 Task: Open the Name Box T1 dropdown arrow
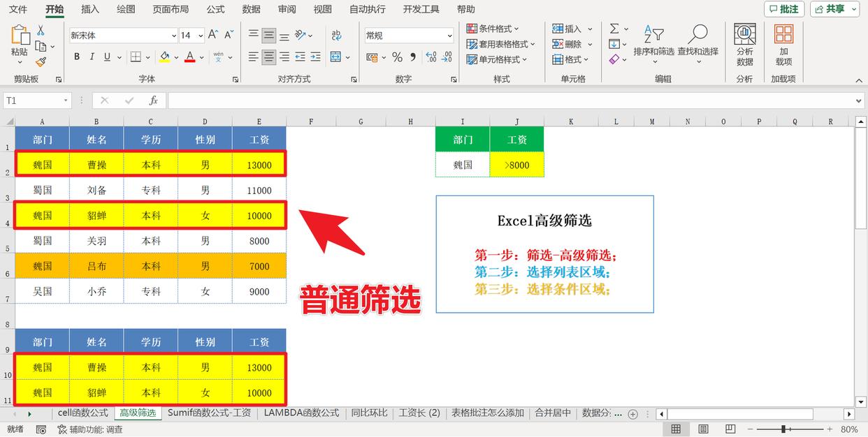pyautogui.click(x=66, y=101)
